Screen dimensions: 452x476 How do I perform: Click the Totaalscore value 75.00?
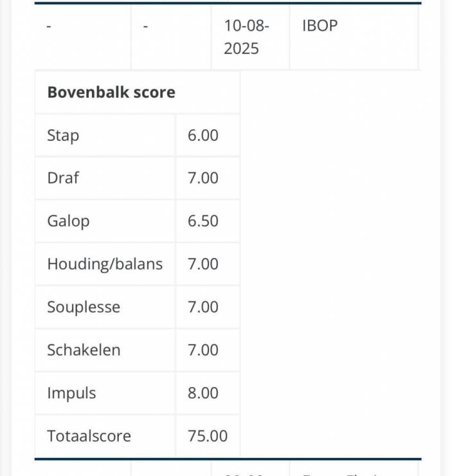[208, 436]
